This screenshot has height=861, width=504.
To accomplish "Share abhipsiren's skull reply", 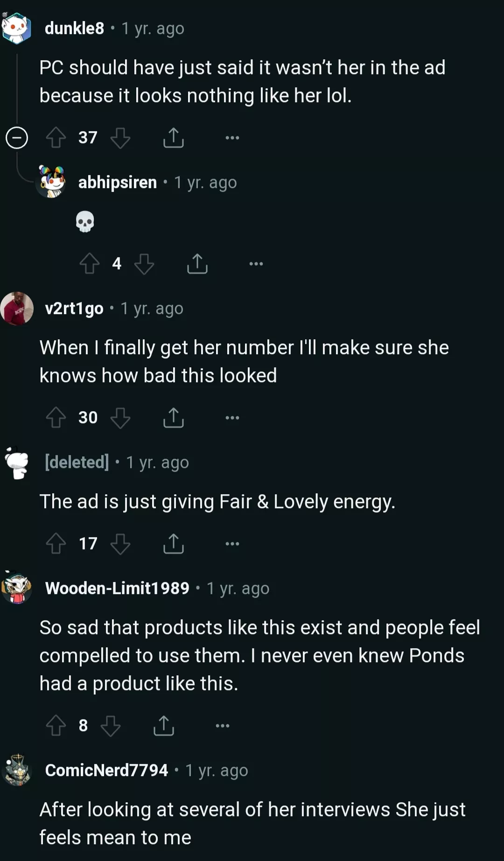I will coord(197,264).
